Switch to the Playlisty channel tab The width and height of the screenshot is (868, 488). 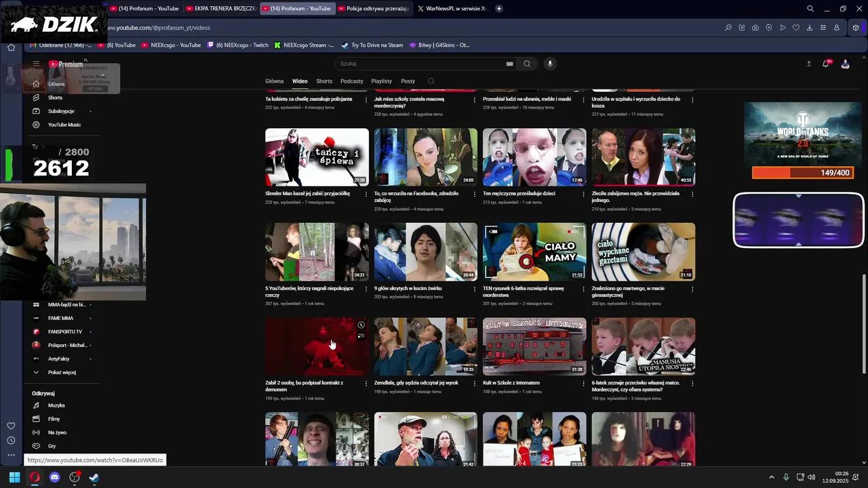382,81
